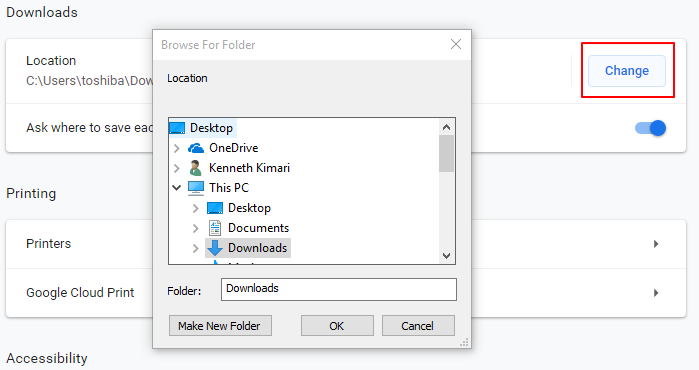This screenshot has height=370, width=699.
Task: Open Printers settings arrow
Action: [x=656, y=244]
